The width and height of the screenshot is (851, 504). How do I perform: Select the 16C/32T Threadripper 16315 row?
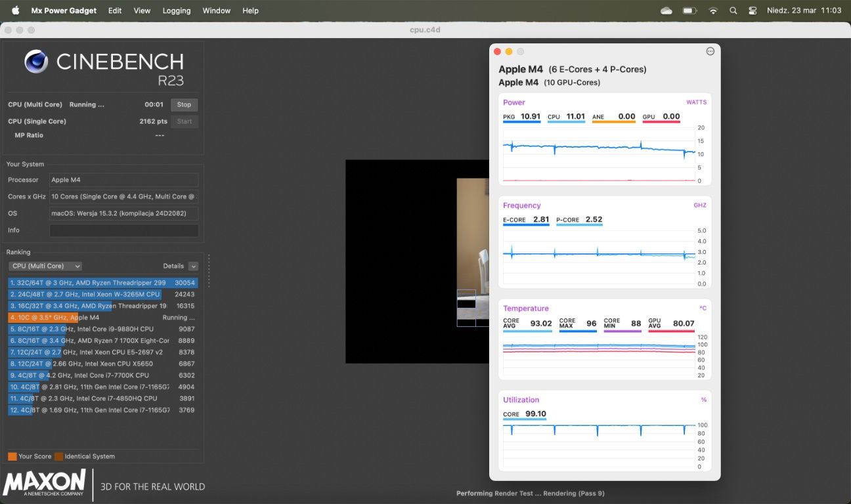click(103, 306)
